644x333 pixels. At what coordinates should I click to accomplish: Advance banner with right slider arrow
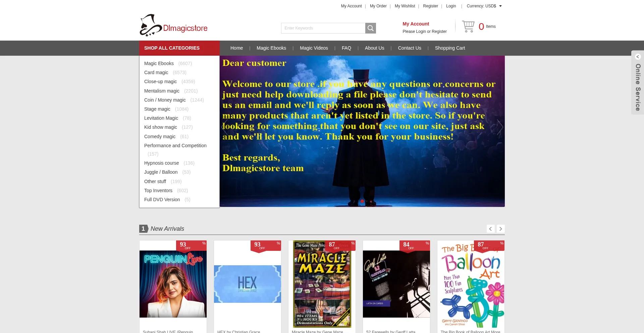(x=500, y=127)
